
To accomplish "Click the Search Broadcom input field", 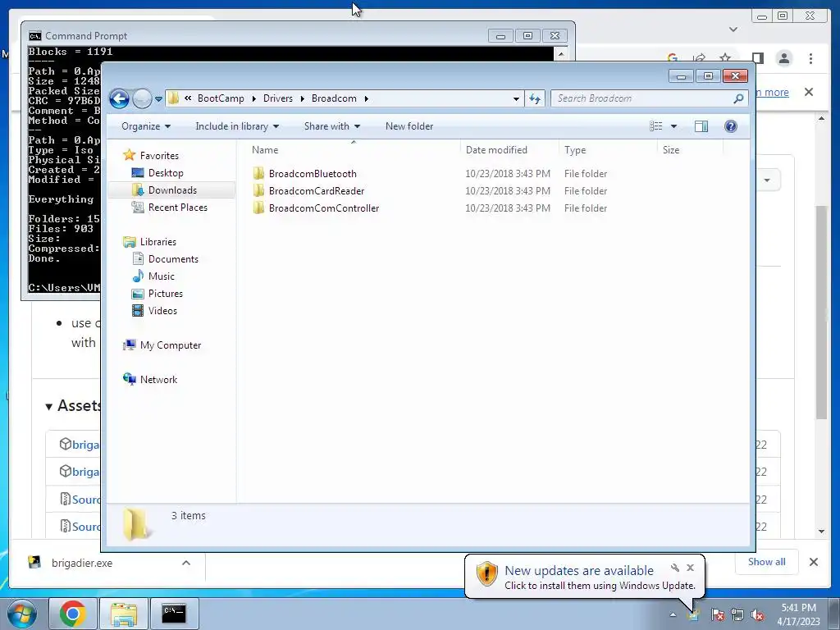I will (x=641, y=98).
